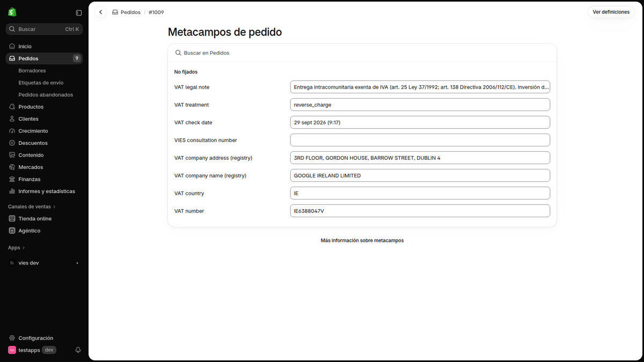Screen dimensions: 644x362
Task: Click the VAT legal note field
Action: pyautogui.click(x=420, y=87)
